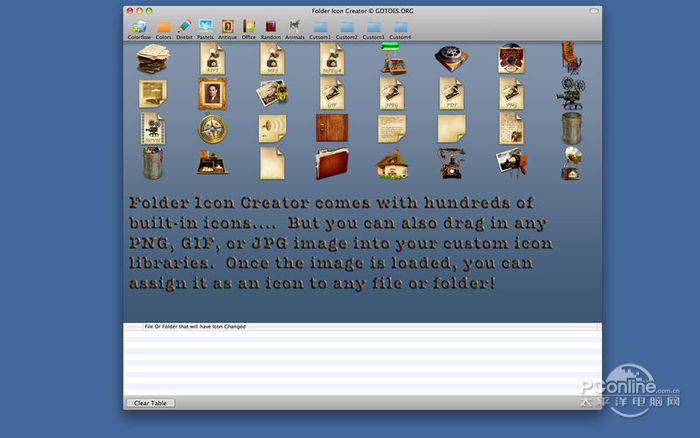The image size is (700, 438).
Task: Select the decorative record label icon
Action: tap(511, 58)
